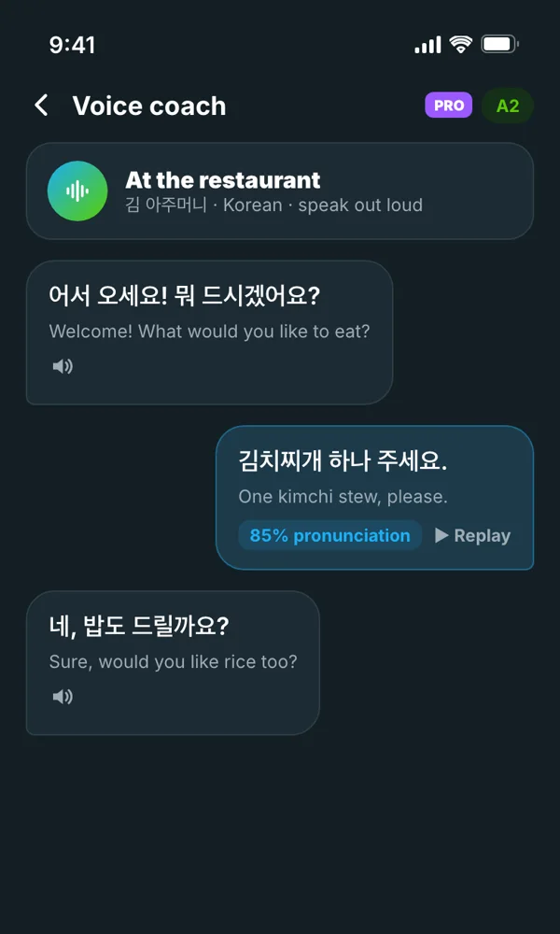Viewport: 560px width, 934px height.
Task: Tap the cellular signal bars icon
Action: 427,44
